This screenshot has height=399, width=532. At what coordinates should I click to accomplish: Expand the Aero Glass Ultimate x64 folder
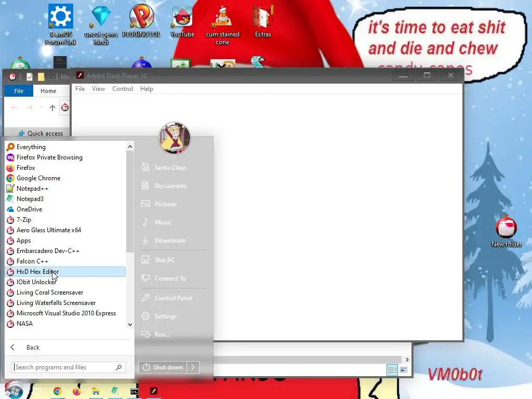point(65,230)
